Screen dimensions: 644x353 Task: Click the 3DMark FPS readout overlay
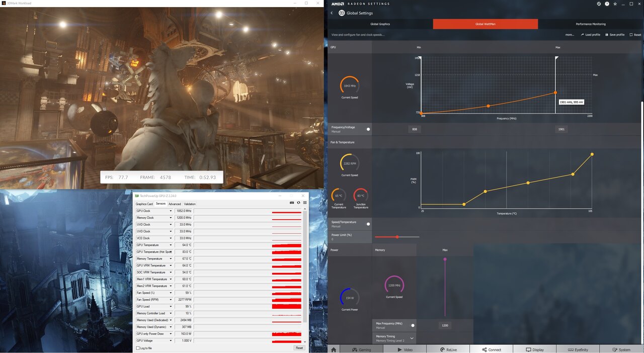point(162,177)
